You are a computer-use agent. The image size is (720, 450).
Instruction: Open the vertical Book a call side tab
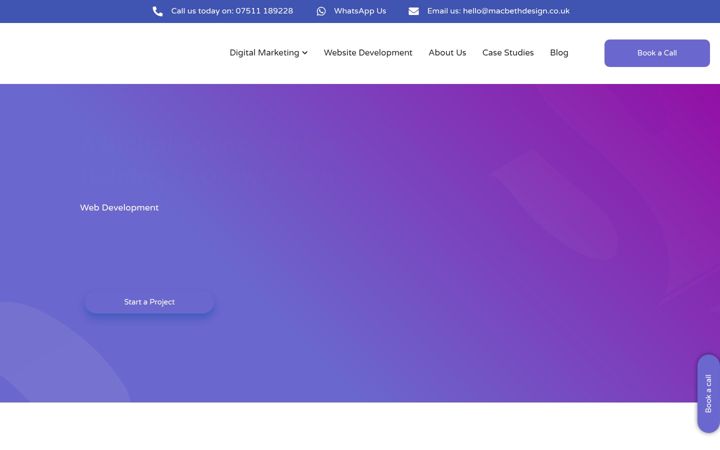tap(708, 393)
